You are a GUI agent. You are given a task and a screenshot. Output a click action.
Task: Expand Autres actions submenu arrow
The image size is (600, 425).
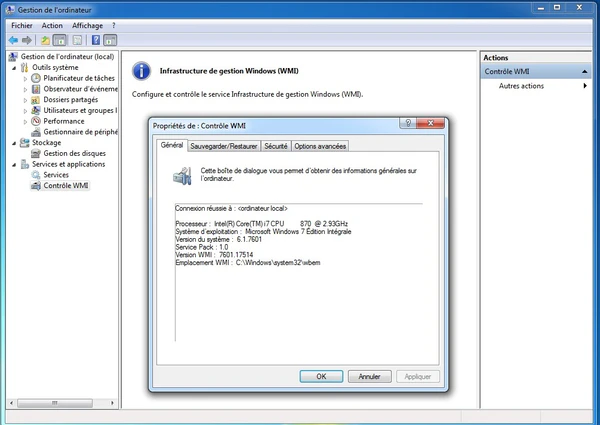pos(585,86)
